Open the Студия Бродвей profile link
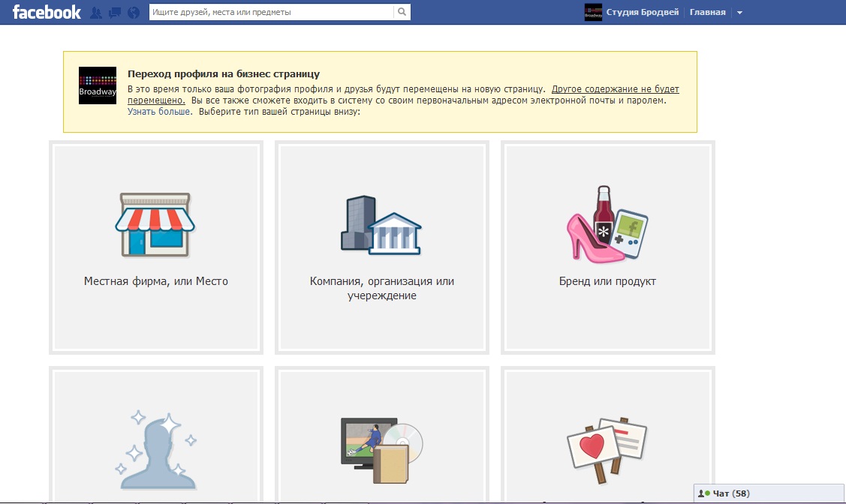846x504 pixels. (642, 12)
